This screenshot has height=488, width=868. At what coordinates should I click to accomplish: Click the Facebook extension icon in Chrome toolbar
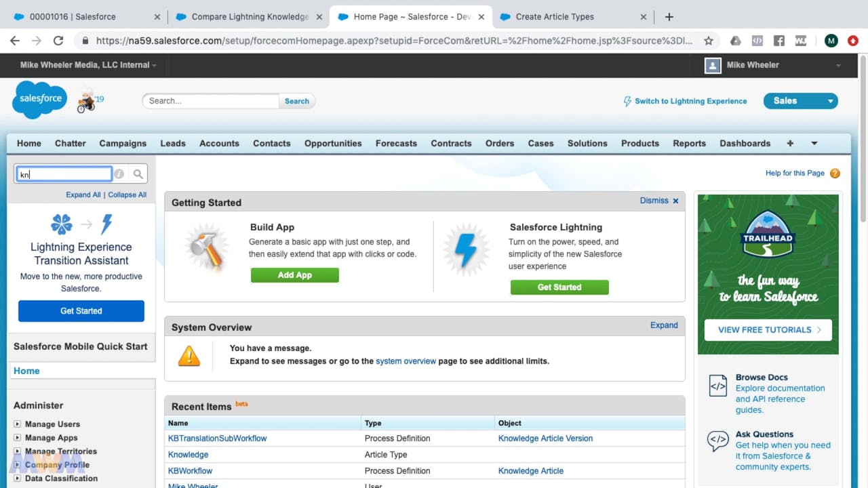(779, 41)
